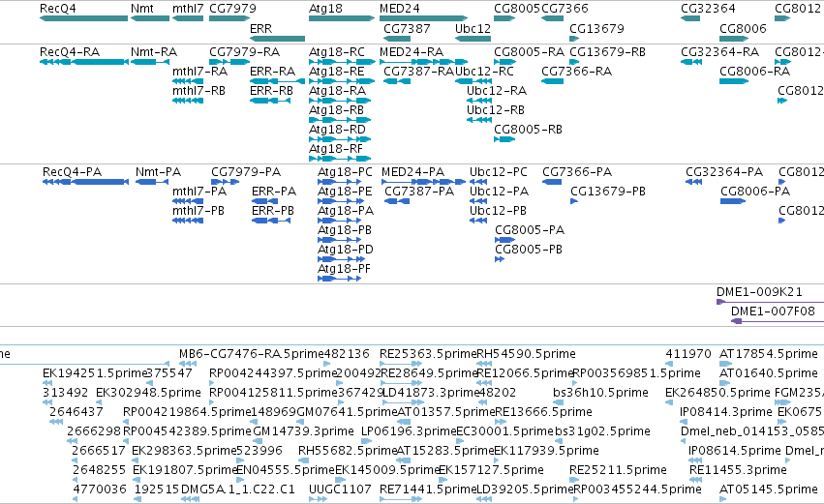Click the CG32364-PA protein label
The image size is (824, 504).
point(724,172)
